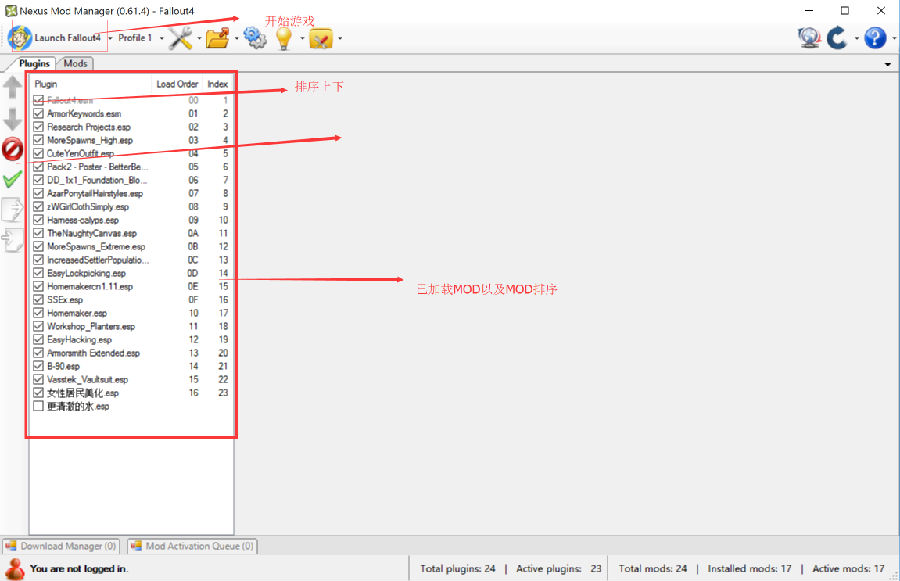900x581 pixels.
Task: Click the globe icon near top right
Action: point(809,36)
